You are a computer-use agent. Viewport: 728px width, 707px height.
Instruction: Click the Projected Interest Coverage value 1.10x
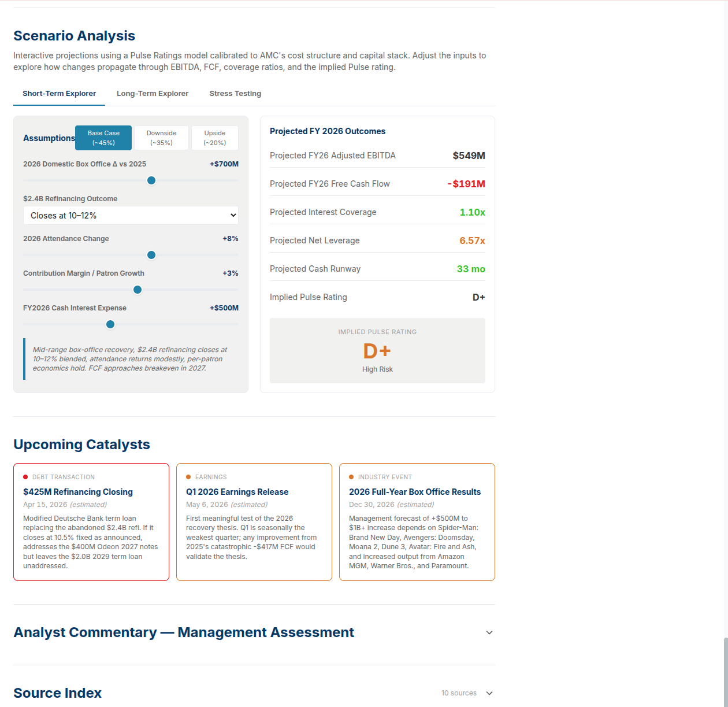[472, 212]
